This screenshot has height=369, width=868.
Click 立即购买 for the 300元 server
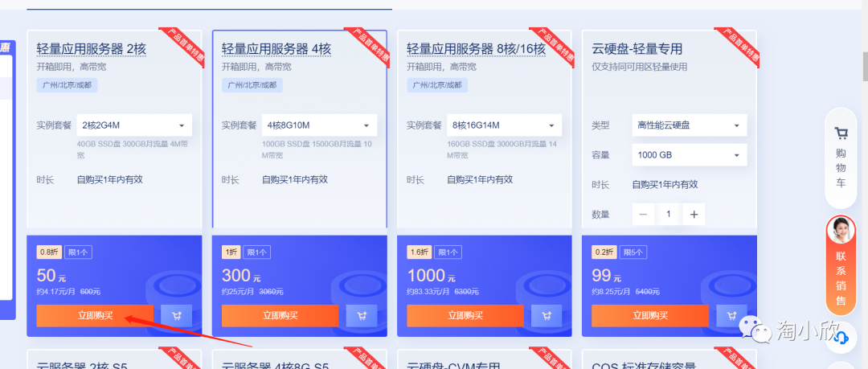pyautogui.click(x=280, y=316)
